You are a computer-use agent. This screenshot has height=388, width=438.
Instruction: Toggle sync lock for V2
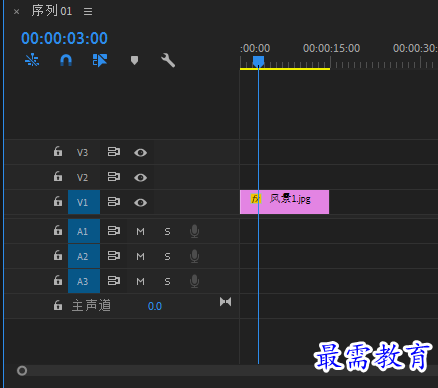114,177
